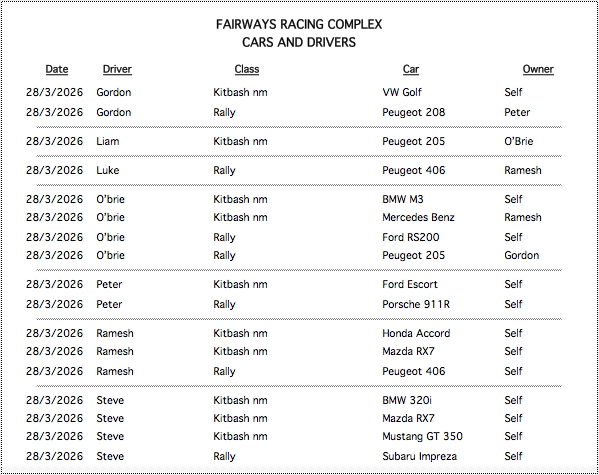
Task: Click the Mustang GT 350 entry
Action: click(423, 436)
